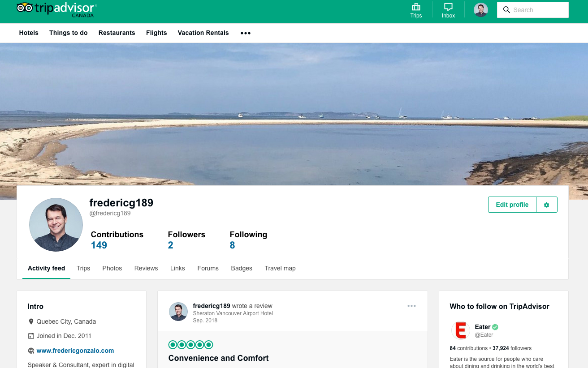Click the globe icon beside website link
588x368 pixels.
click(x=31, y=351)
